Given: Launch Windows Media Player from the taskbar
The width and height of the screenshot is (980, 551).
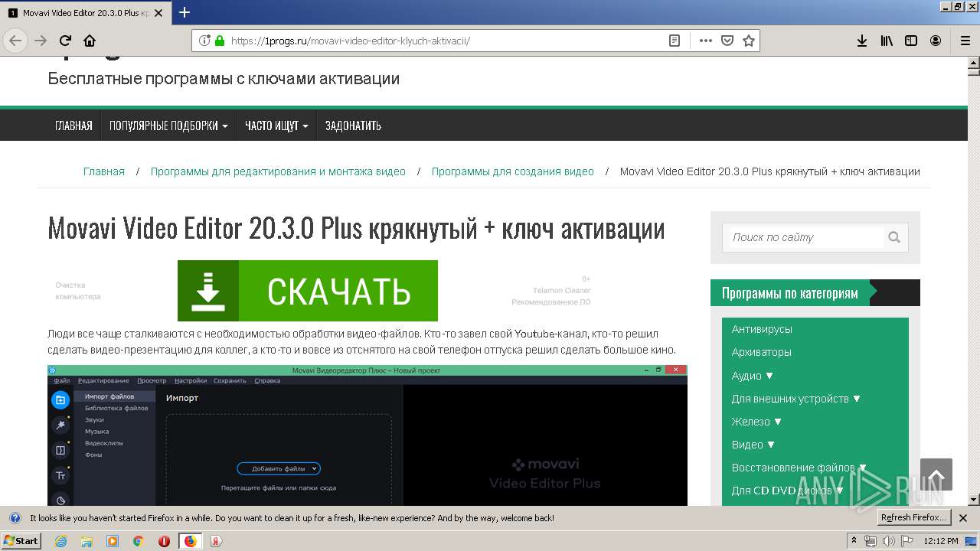Looking at the screenshot, I should coord(113,541).
